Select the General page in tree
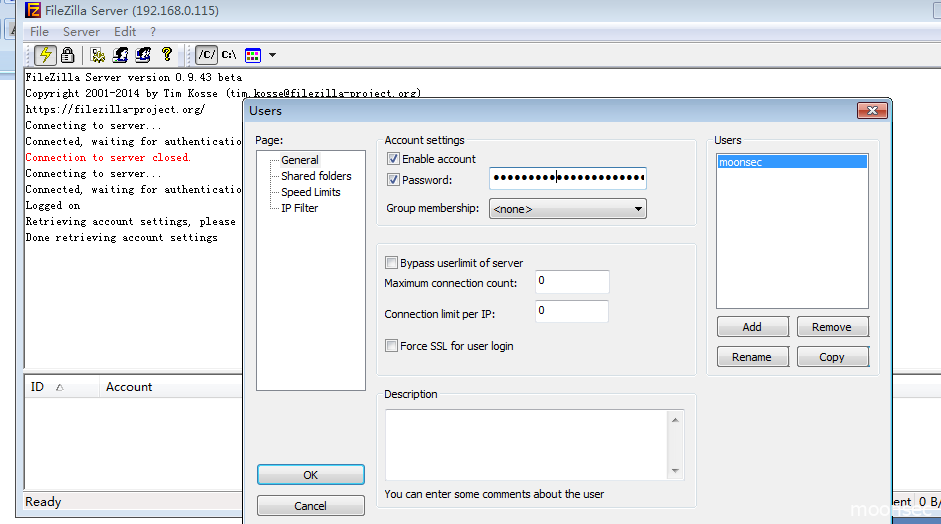The height and width of the screenshot is (524, 941). pyautogui.click(x=299, y=160)
